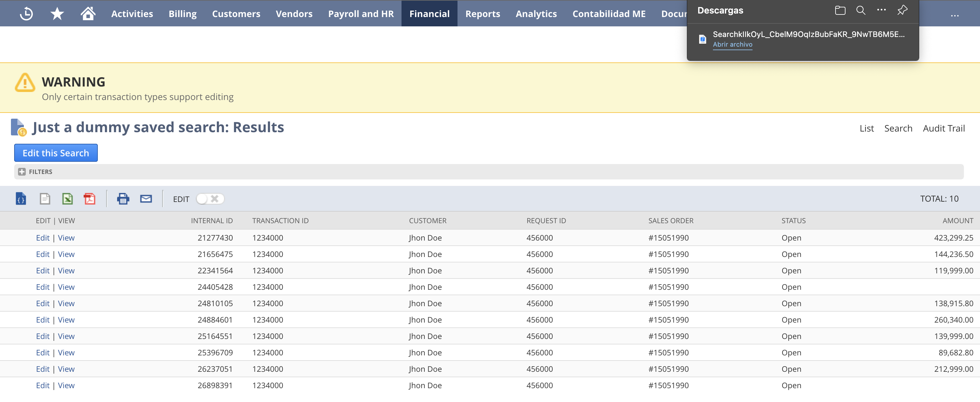Export search results to Excel
Image resolution: width=980 pixels, height=402 pixels.
pos(67,198)
